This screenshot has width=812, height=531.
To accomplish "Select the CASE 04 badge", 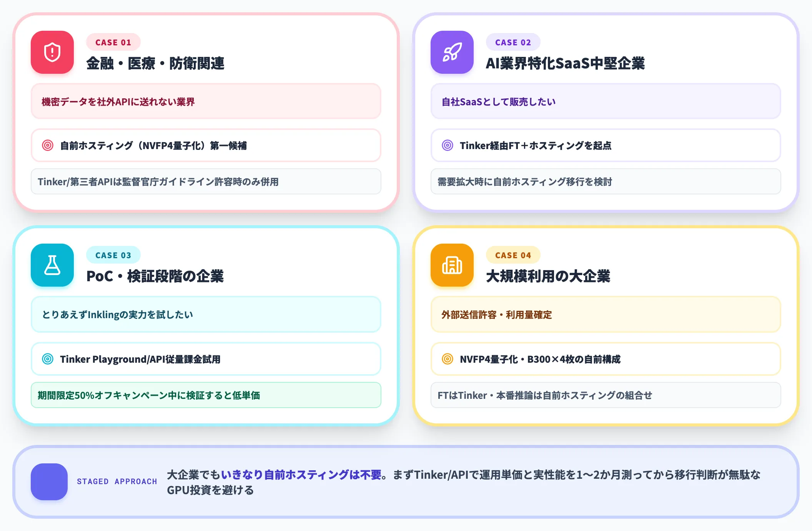I will (513, 255).
